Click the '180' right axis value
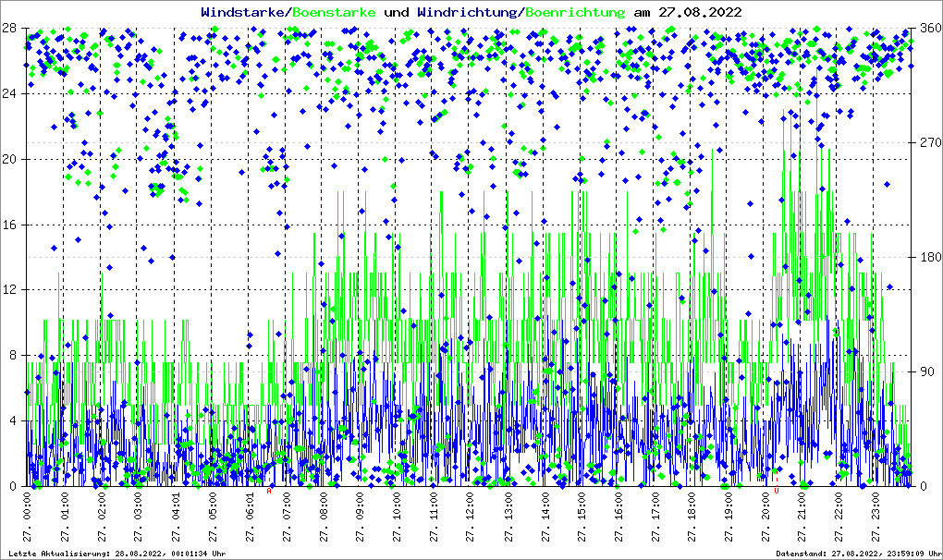 927,257
